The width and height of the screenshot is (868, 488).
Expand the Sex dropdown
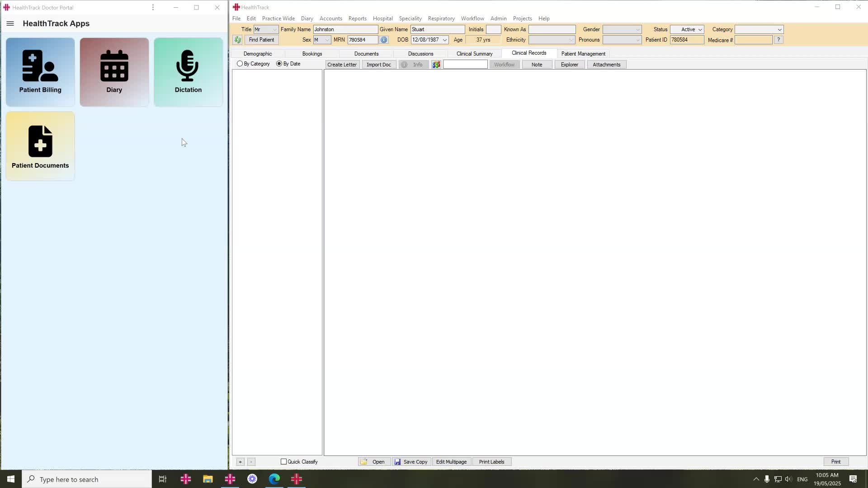coord(327,40)
